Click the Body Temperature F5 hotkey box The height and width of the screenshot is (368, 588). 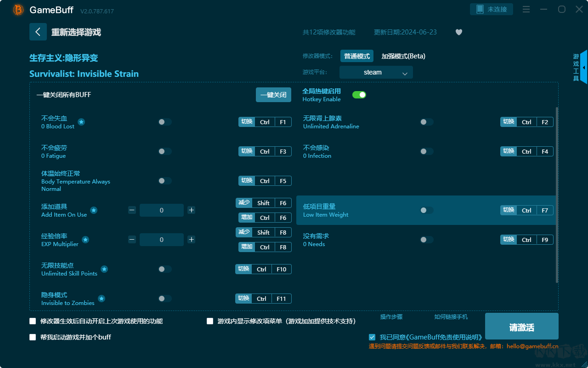pyautogui.click(x=265, y=181)
